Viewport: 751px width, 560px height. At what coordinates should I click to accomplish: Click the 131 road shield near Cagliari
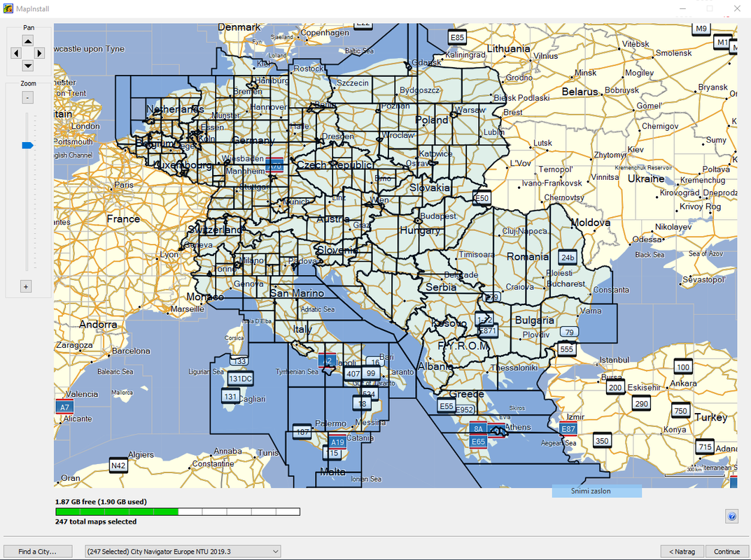click(x=230, y=396)
